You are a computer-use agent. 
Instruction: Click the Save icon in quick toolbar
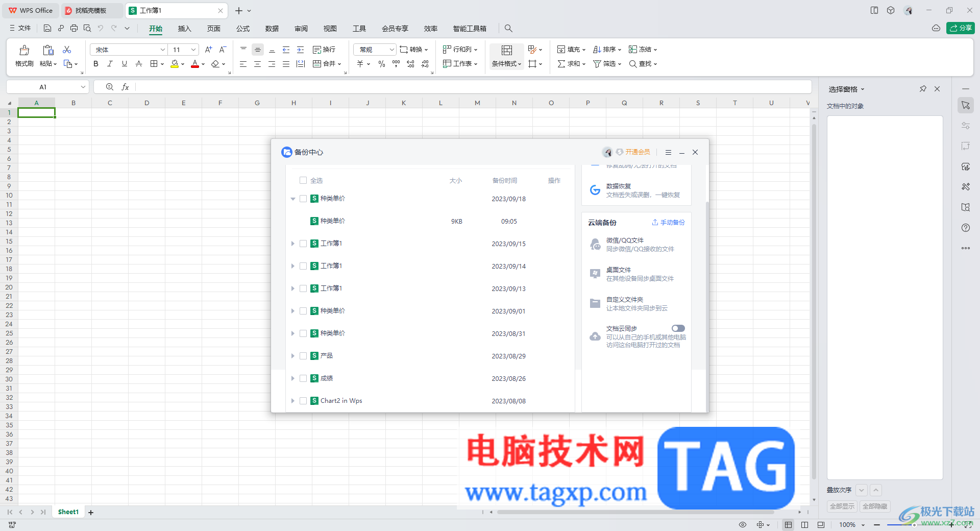(47, 28)
